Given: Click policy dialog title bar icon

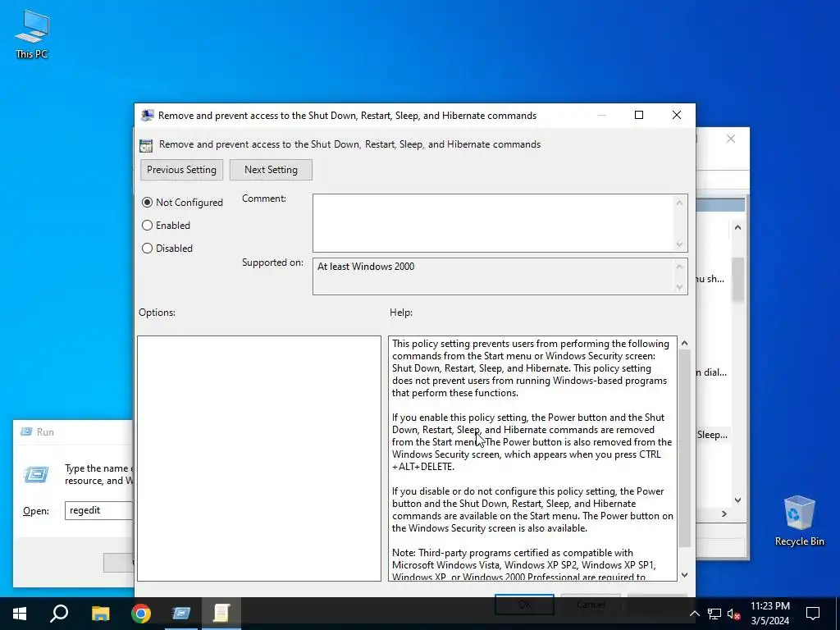Looking at the screenshot, I should coord(148,115).
